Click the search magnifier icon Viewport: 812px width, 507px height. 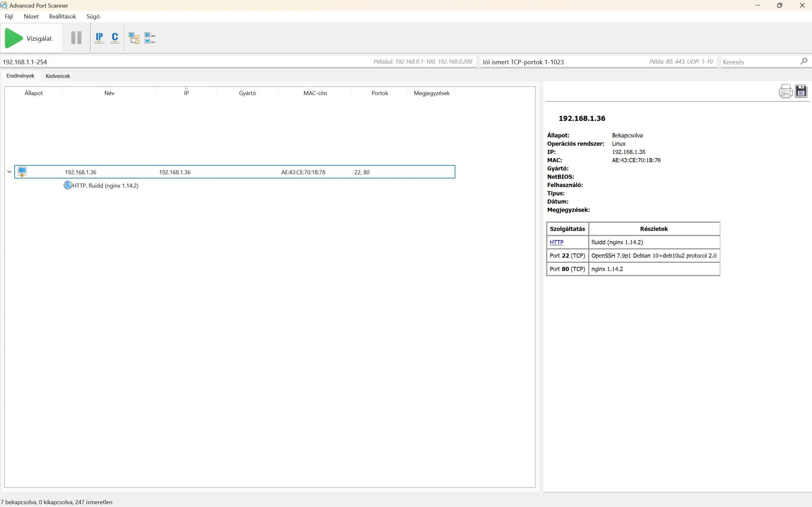[x=804, y=61]
